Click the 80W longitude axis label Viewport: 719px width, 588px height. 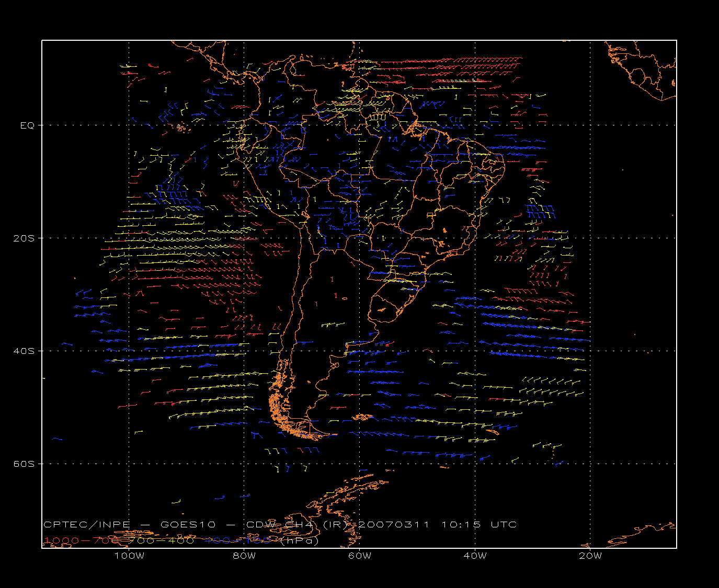point(244,556)
